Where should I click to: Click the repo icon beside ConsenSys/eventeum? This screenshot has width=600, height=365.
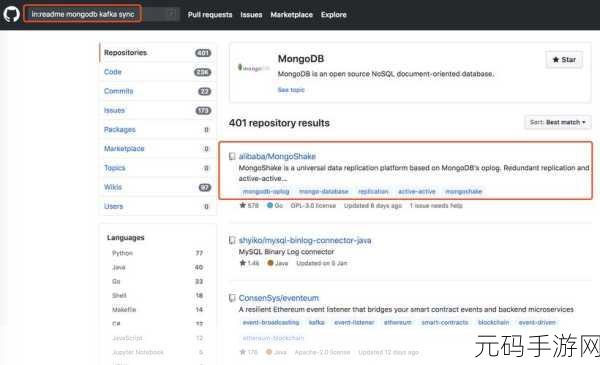click(x=232, y=298)
